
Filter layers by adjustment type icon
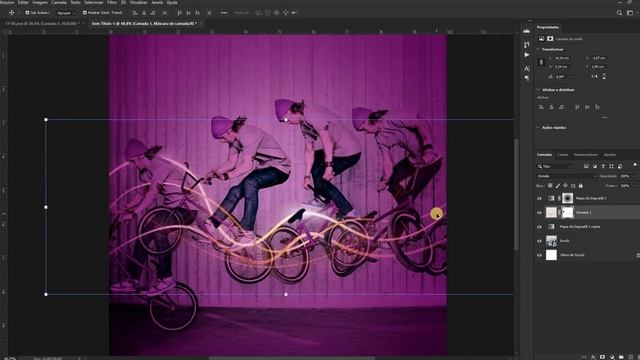tap(594, 167)
